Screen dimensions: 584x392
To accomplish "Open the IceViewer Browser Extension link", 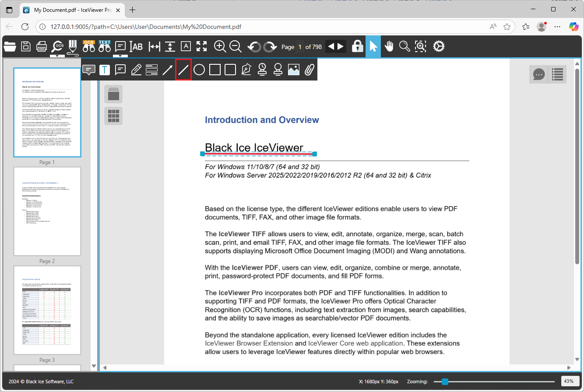I will [x=249, y=343].
